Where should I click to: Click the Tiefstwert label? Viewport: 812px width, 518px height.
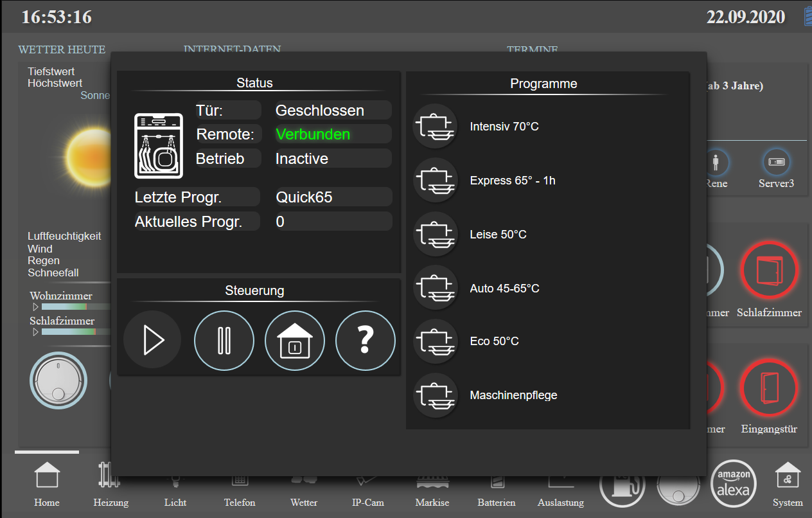pos(51,71)
